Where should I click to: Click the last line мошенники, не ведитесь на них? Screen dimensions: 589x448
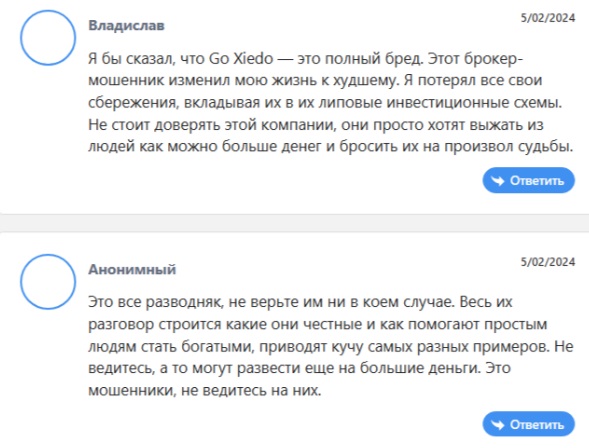205,390
